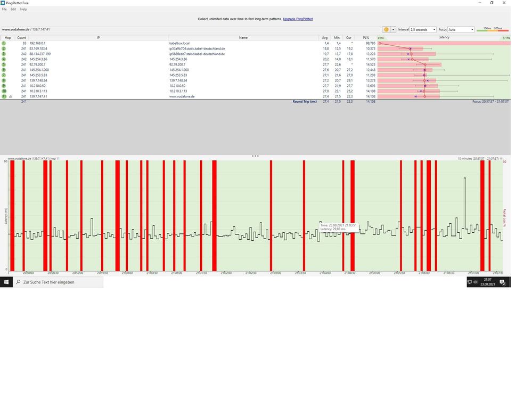
Task: Select the hop 10 number circle
Action: [x=4, y=91]
